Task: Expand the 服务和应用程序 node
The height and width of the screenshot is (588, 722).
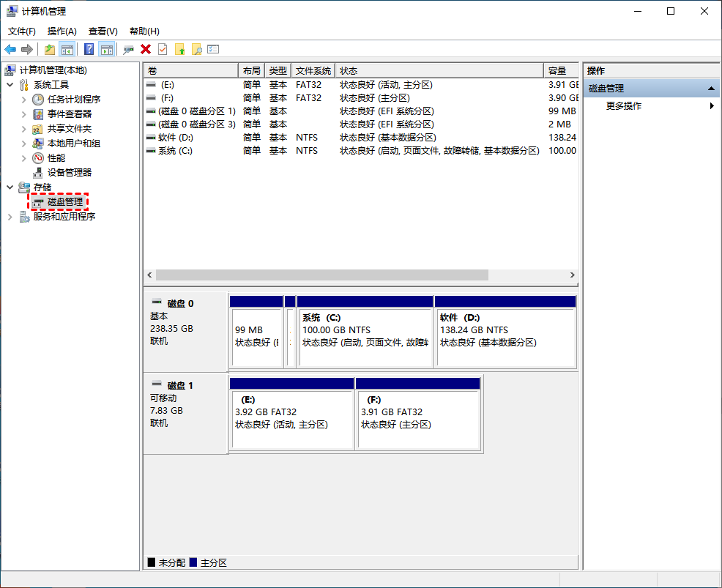Action: [10, 217]
